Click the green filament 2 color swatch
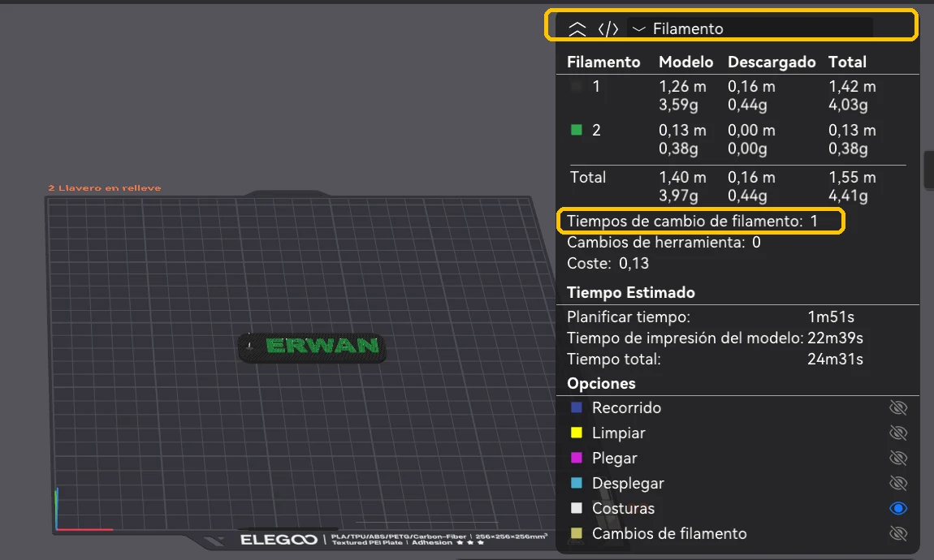The height and width of the screenshot is (560, 934). click(x=576, y=130)
